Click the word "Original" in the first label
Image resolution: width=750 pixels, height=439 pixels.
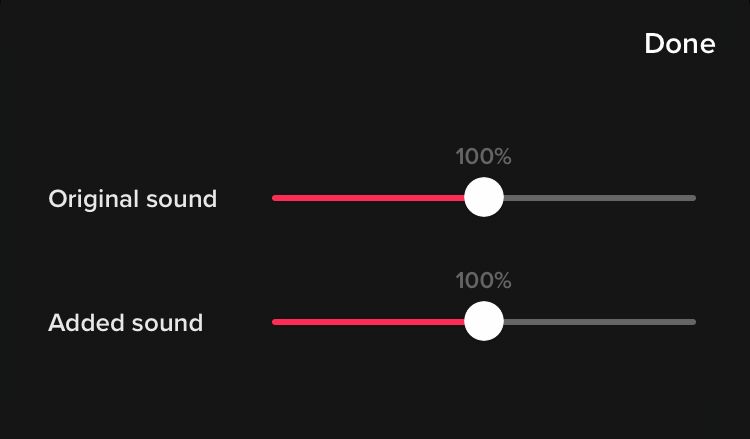(92, 198)
